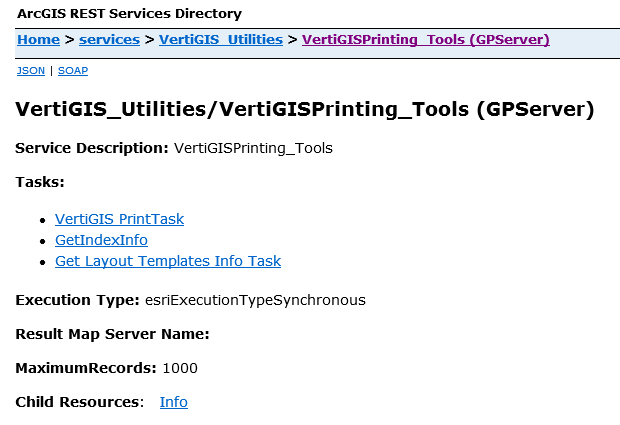Screen dimensions: 620x425
Task: Click the Execution Type label
Action: click(77, 300)
